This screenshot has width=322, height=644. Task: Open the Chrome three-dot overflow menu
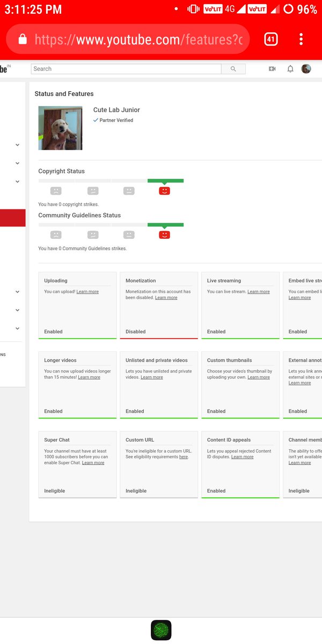click(x=301, y=39)
